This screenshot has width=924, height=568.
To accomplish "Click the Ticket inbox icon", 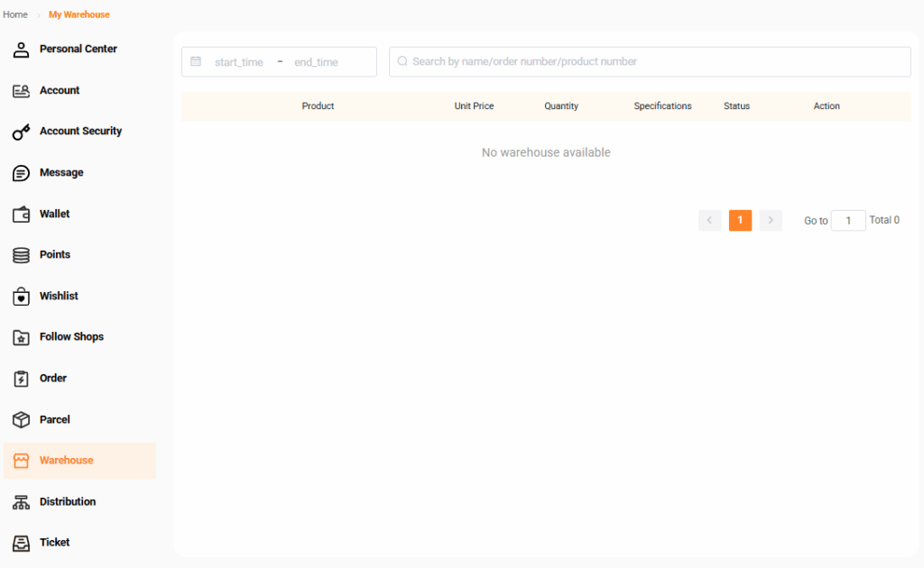I will [x=21, y=543].
